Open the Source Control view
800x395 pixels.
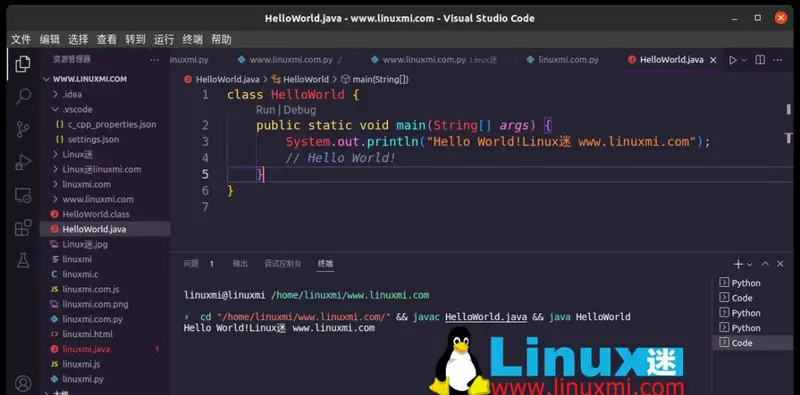pyautogui.click(x=22, y=129)
